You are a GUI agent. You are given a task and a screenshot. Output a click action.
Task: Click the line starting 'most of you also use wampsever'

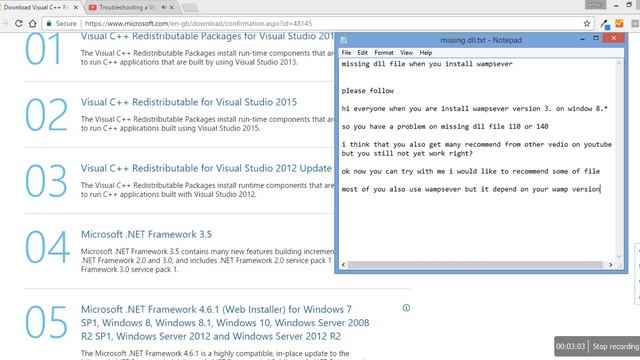[x=471, y=189]
